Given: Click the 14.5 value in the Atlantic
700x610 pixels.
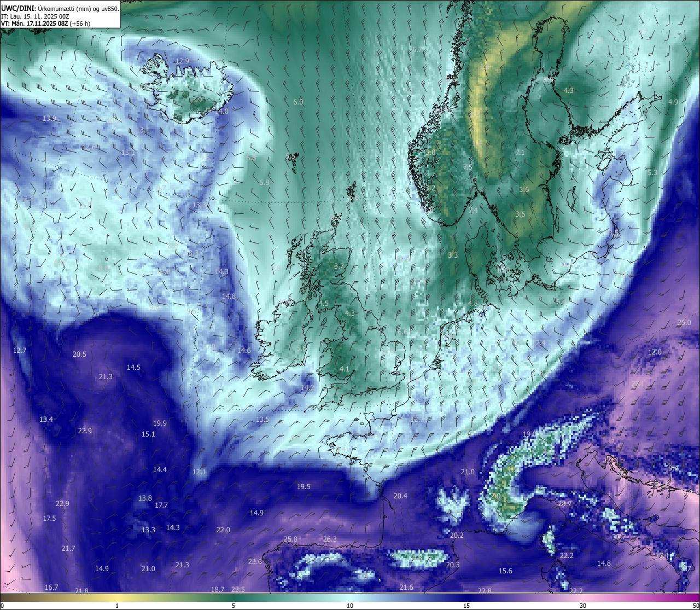Looking at the screenshot, I should pyautogui.click(x=133, y=368).
